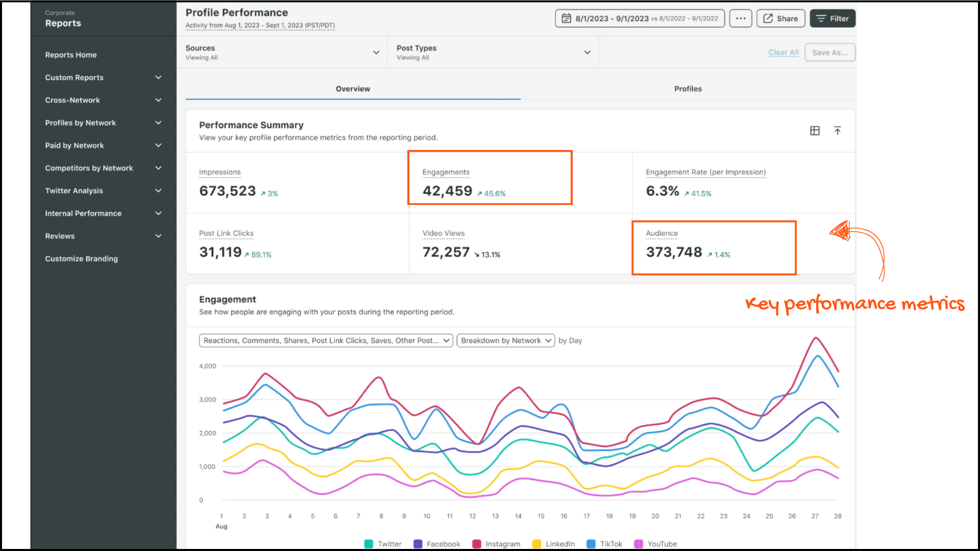This screenshot has height=551, width=980.
Task: Click the Impressions metric label
Action: [x=219, y=172]
